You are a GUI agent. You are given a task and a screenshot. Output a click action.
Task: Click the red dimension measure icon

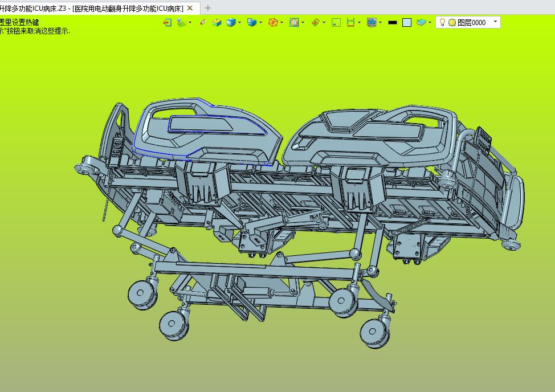350,23
